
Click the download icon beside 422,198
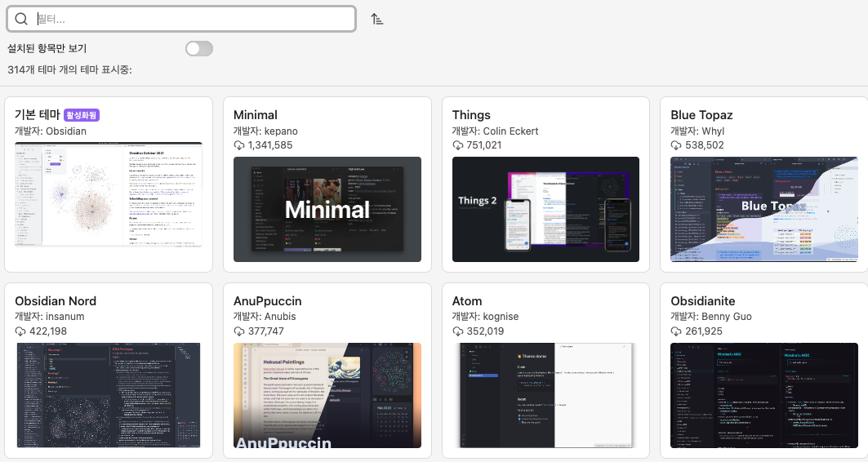pos(20,331)
